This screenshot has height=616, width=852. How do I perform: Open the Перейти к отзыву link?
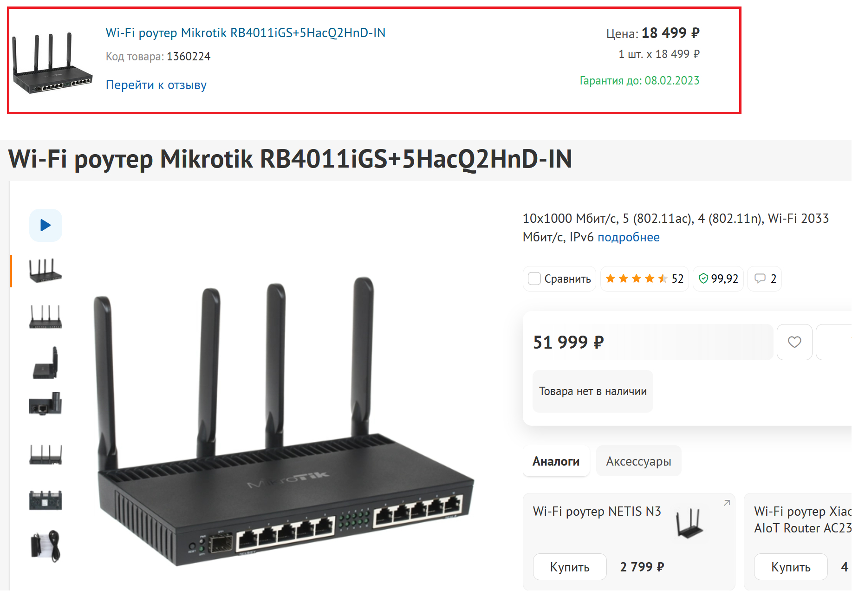tap(156, 85)
